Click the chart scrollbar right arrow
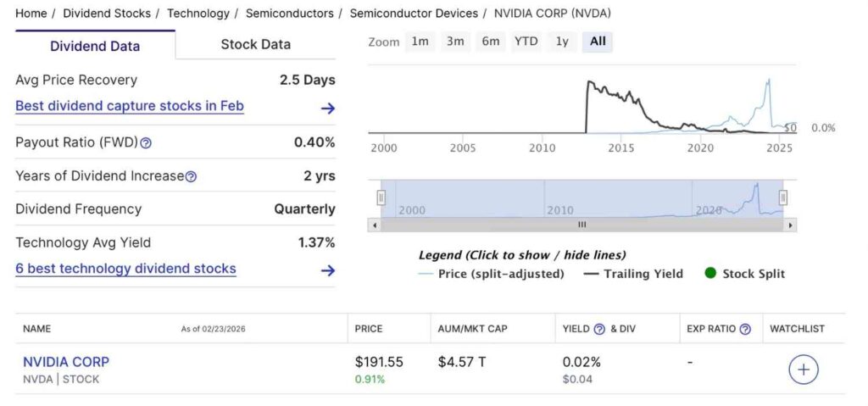868x406 pixels. tap(790, 225)
